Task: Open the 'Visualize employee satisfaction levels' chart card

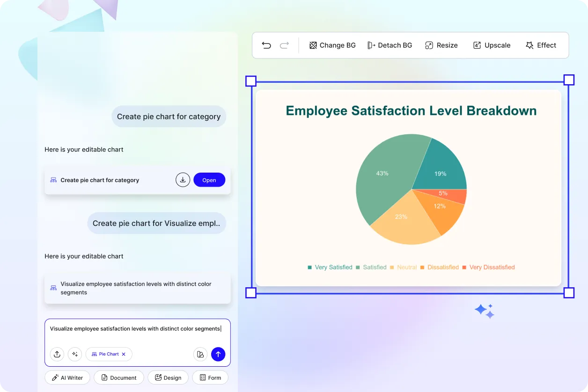Action: 138,288
